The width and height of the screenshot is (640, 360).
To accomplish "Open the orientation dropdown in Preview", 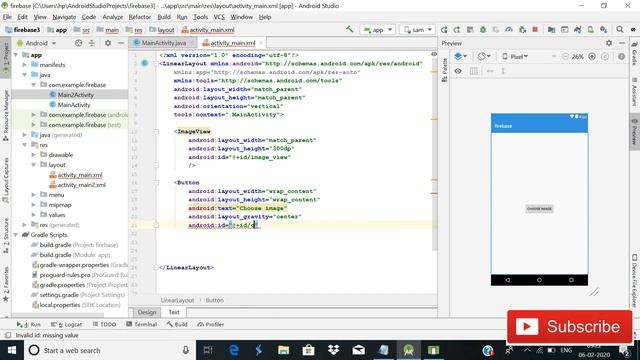I will coord(484,57).
